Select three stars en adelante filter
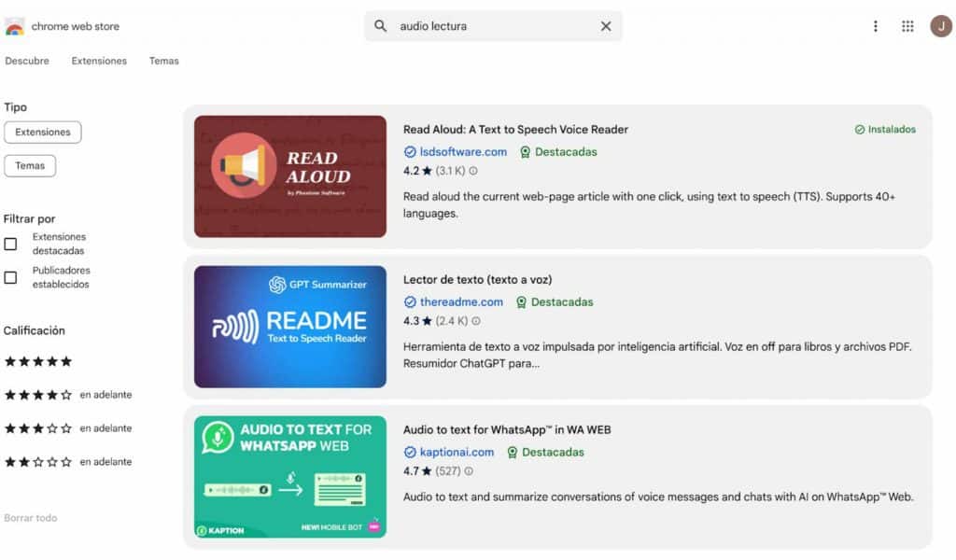This screenshot has width=956, height=560. (x=67, y=428)
